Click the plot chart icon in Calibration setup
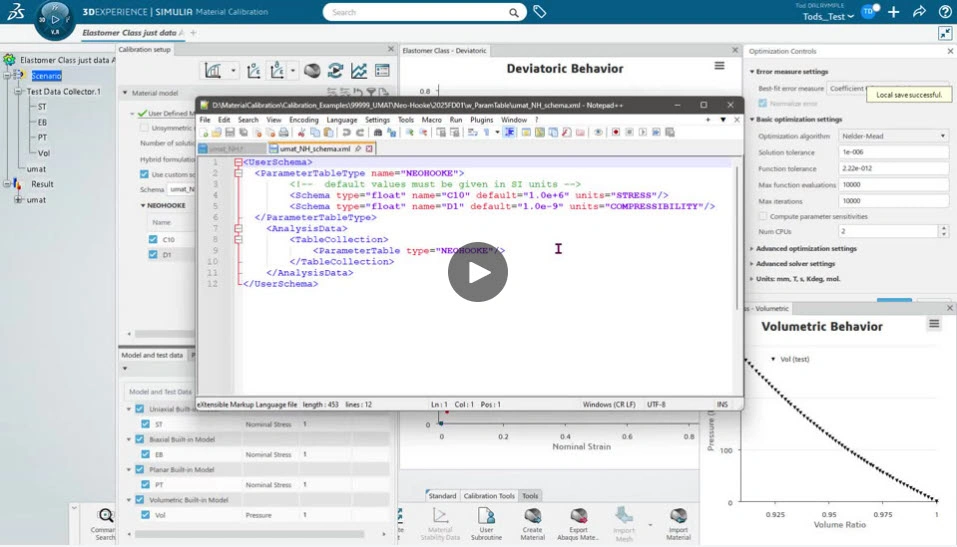This screenshot has height=547, width=957. point(213,71)
